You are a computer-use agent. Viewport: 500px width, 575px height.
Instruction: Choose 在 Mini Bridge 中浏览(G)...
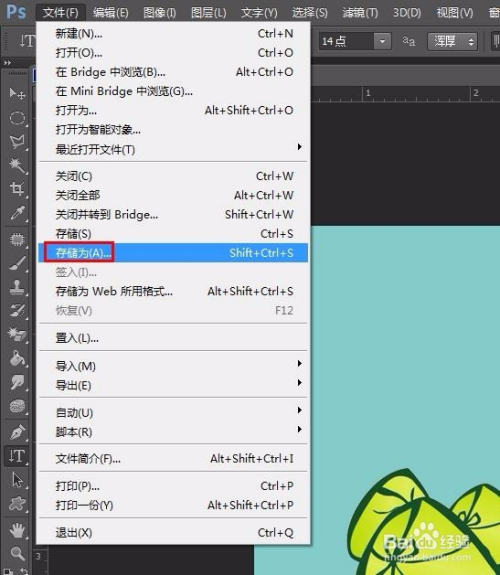173,91
